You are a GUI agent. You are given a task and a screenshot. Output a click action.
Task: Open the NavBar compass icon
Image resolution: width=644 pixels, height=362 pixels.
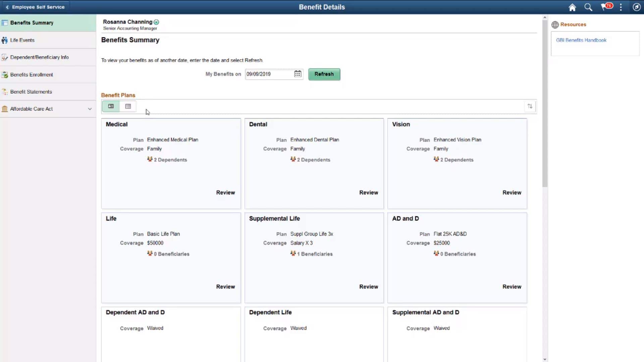[x=637, y=7]
